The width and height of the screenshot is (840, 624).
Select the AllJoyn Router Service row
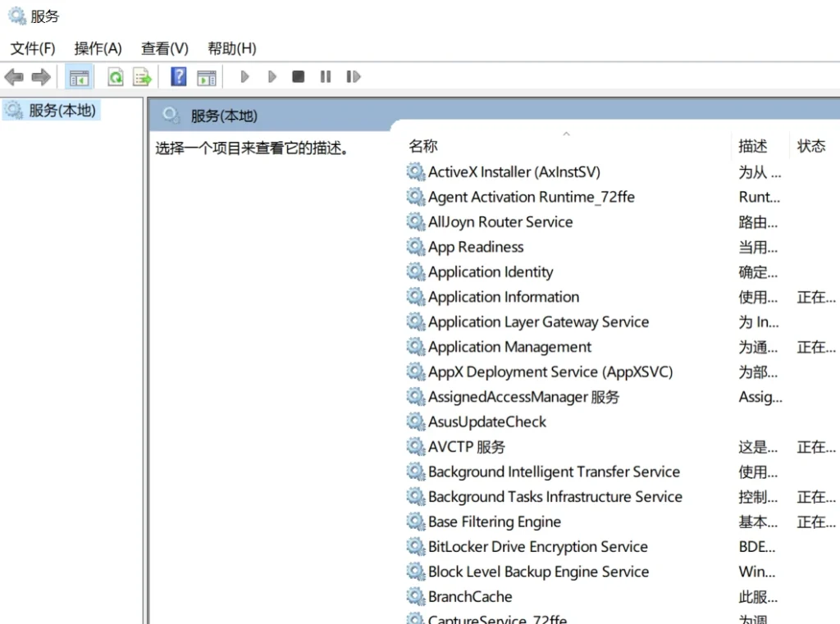pyautogui.click(x=500, y=221)
